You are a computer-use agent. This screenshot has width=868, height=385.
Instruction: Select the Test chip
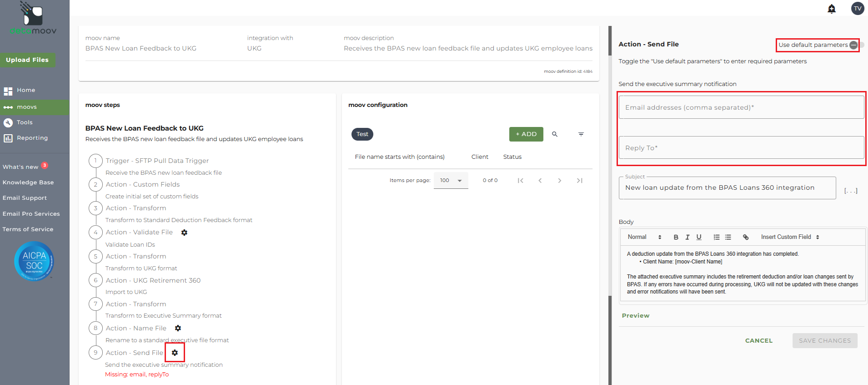pyautogui.click(x=362, y=134)
